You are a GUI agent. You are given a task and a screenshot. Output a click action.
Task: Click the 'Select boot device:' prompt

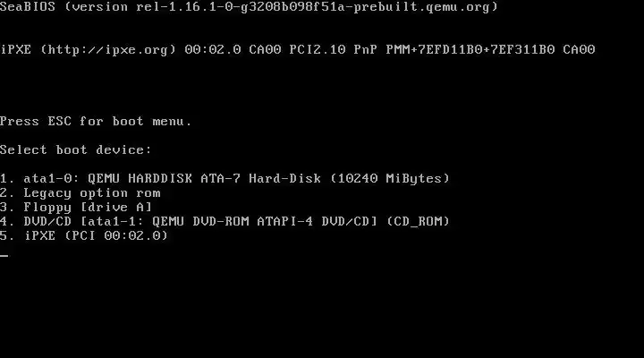75,149
